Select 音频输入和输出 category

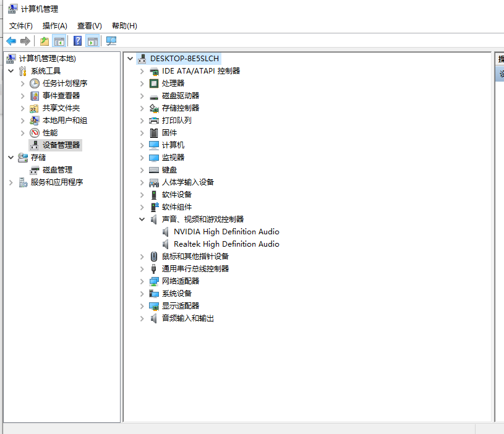(x=188, y=318)
